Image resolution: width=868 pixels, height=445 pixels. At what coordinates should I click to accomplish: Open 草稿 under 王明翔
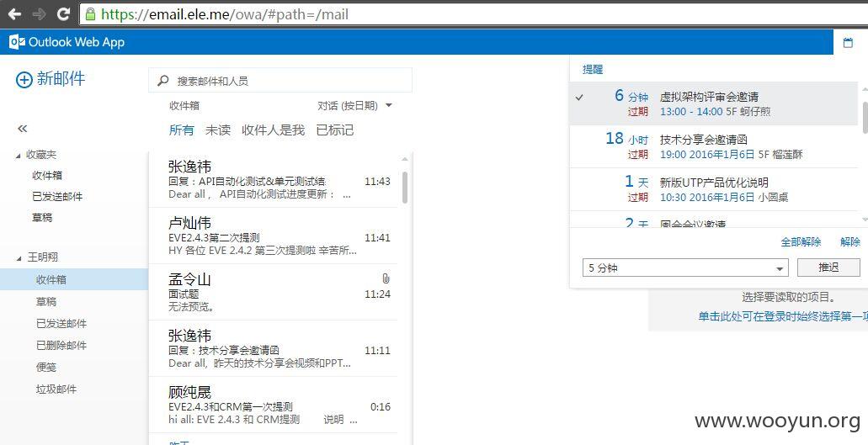point(46,302)
